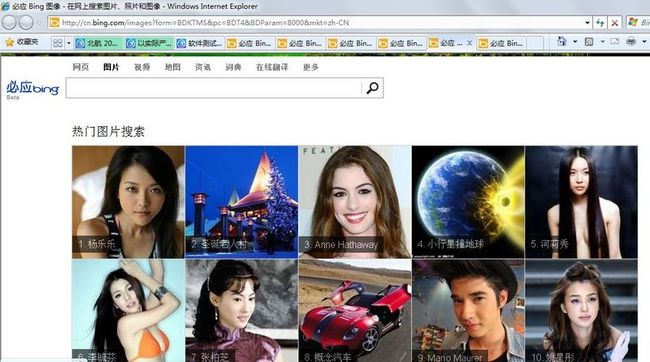650x362 pixels.
Task: Click the browser Back button
Action: point(9,22)
